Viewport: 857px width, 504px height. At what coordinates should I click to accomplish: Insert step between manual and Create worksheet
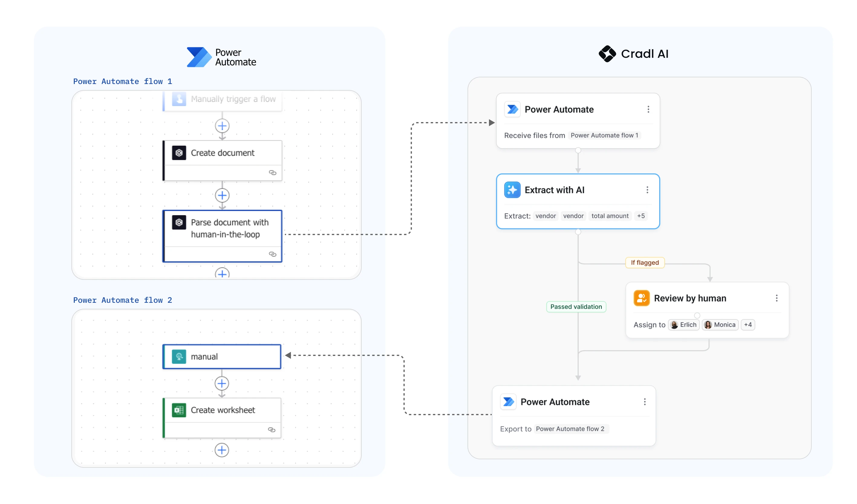222,383
